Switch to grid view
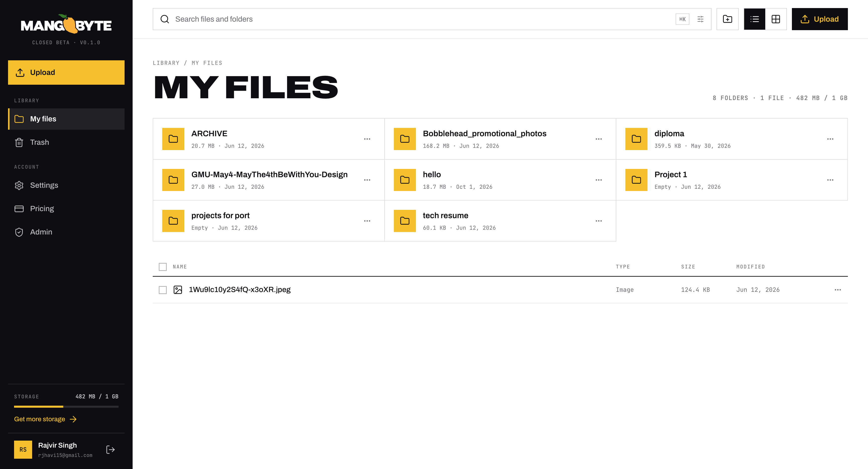Screen dimensions: 868x469 tap(776, 19)
